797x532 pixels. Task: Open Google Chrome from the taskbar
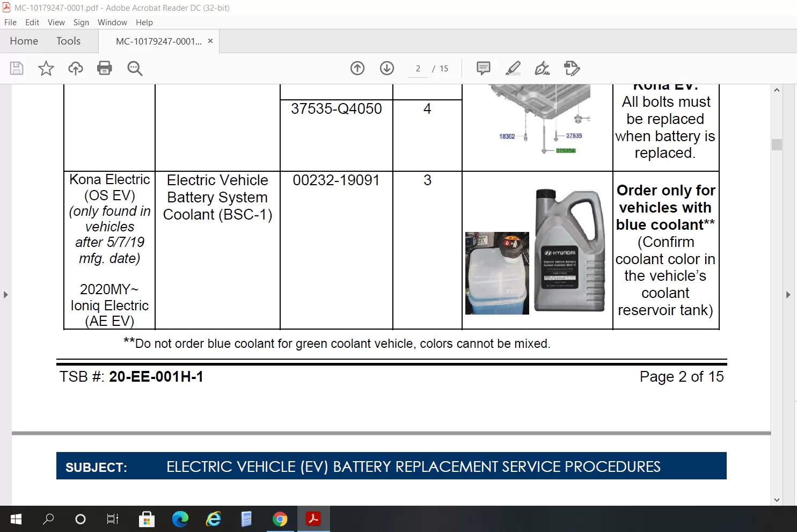280,519
